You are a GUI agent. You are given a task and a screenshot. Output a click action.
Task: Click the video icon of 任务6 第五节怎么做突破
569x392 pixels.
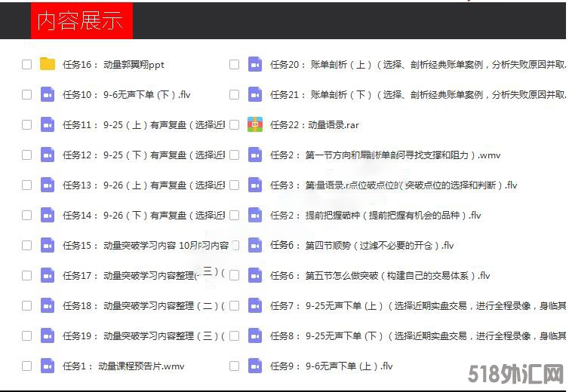pos(255,275)
